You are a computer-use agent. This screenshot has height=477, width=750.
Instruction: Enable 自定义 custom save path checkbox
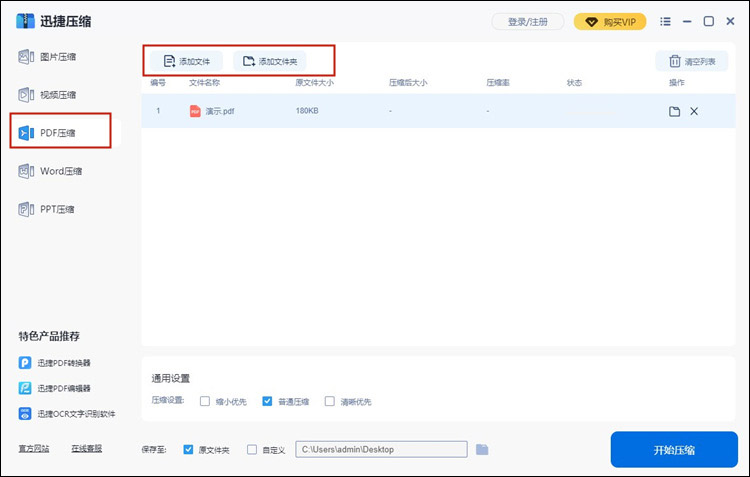pyautogui.click(x=252, y=449)
